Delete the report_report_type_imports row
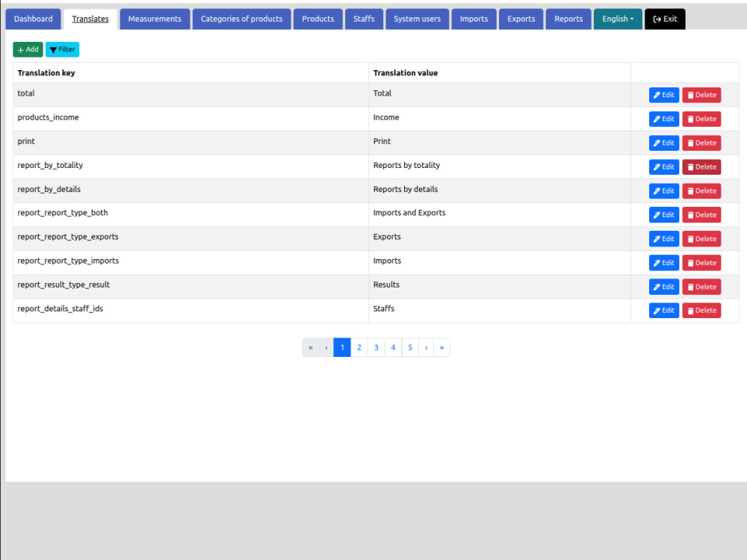Screen dimensions: 747x560 pyautogui.click(x=701, y=263)
